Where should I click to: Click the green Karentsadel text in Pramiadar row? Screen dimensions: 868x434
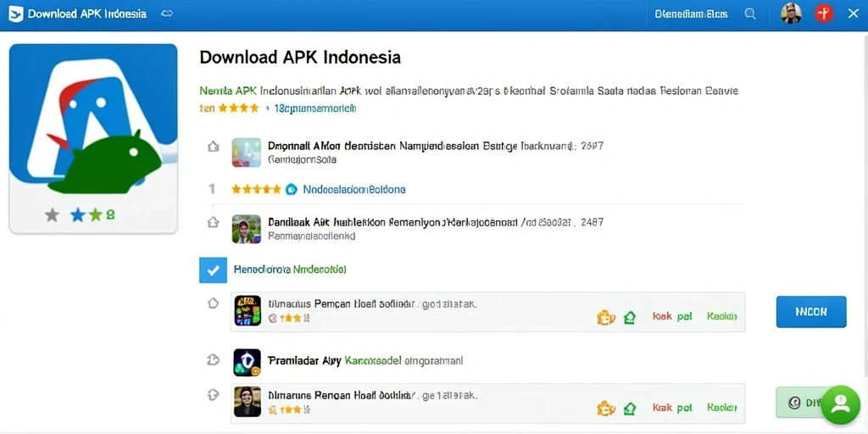click(x=373, y=361)
